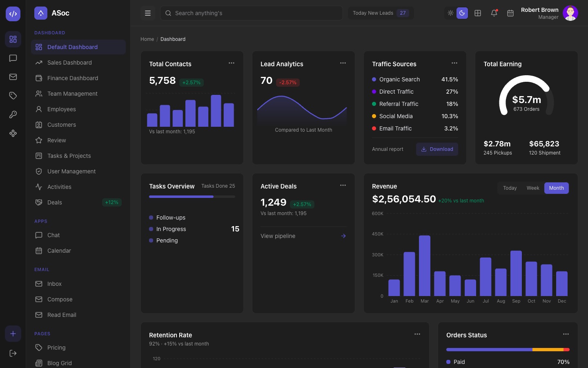Switch to light mode sun icon
588x368 pixels.
[450, 13]
